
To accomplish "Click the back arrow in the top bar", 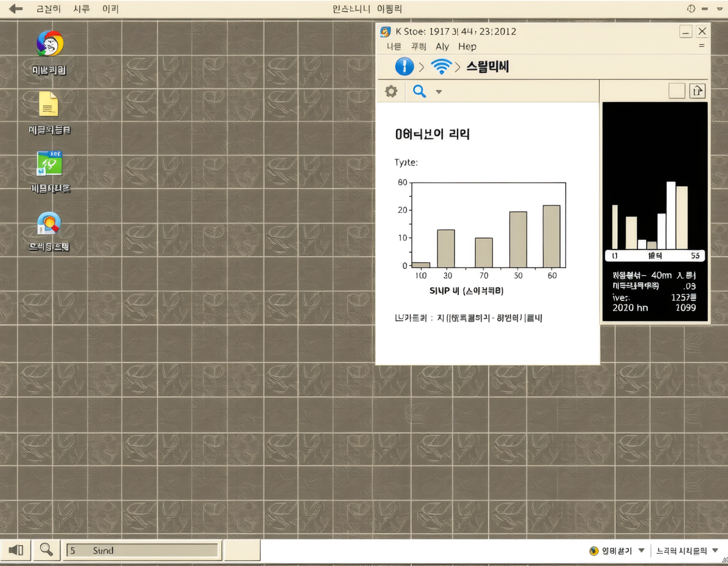I will tap(16, 9).
